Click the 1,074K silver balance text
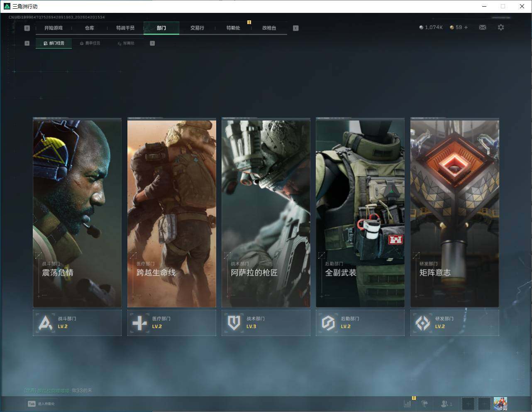The width and height of the screenshot is (532, 412). coord(434,27)
